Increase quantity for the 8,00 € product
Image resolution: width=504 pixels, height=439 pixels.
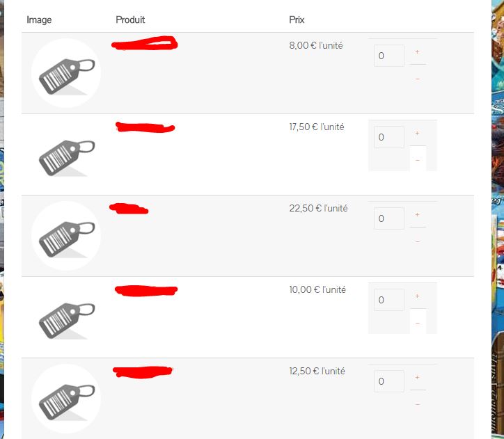click(418, 52)
